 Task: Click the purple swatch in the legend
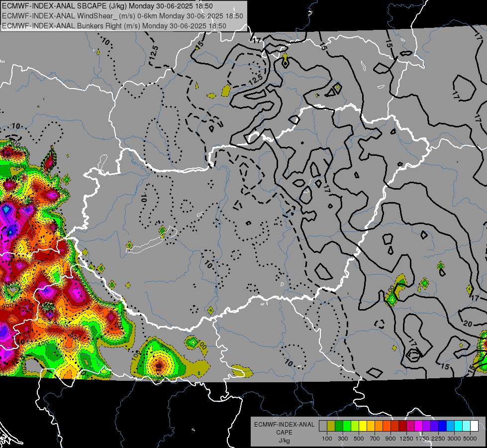(x=427, y=426)
